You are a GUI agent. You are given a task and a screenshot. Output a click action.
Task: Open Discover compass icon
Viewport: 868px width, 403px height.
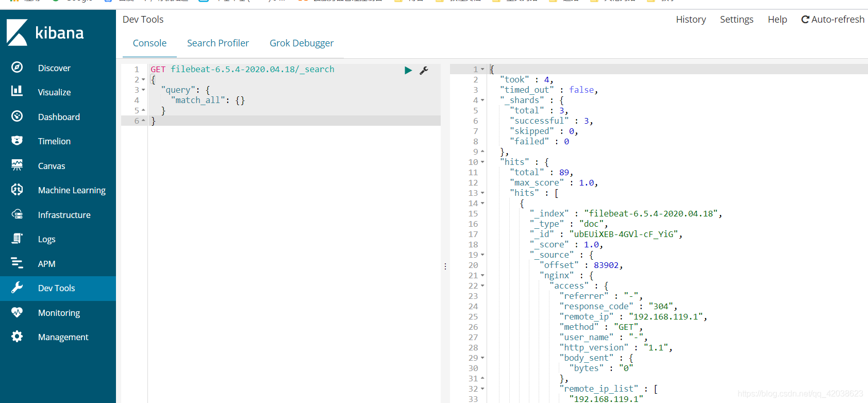pyautogui.click(x=17, y=68)
